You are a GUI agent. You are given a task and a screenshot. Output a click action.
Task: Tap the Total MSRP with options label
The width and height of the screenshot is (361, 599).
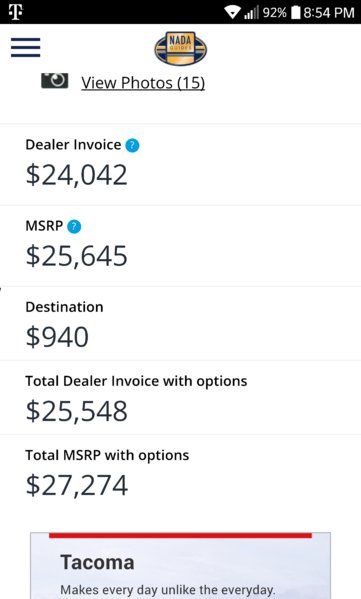pos(107,455)
